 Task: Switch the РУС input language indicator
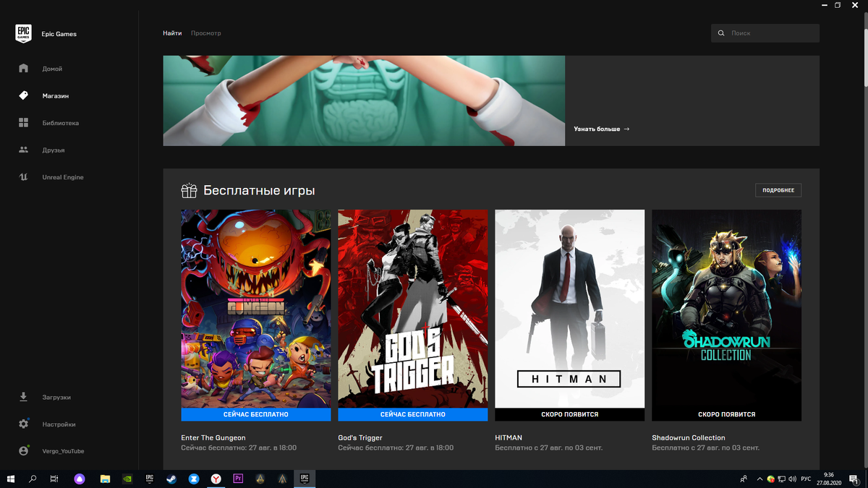pyautogui.click(x=806, y=479)
